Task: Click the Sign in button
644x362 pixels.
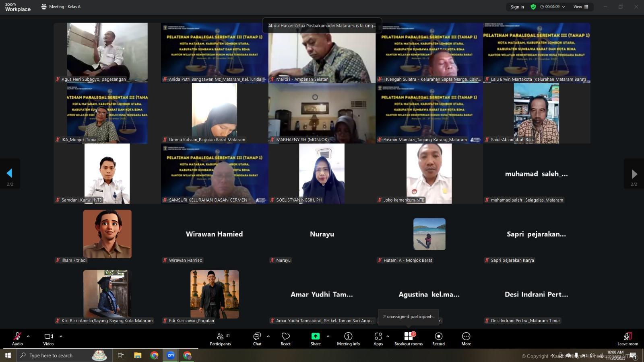Action: pos(517,7)
